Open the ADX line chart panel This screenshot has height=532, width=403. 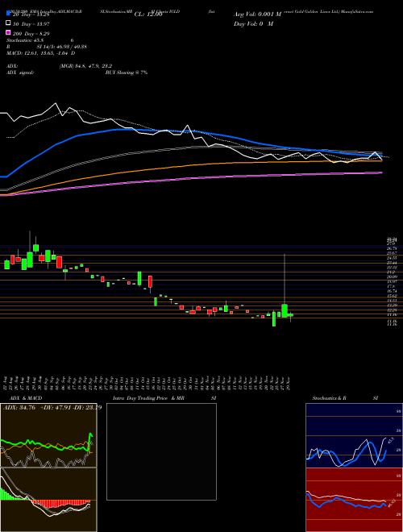[48, 435]
